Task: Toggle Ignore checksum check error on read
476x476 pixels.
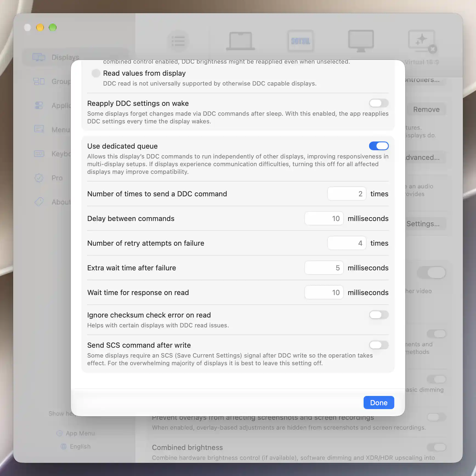Action: tap(379, 315)
